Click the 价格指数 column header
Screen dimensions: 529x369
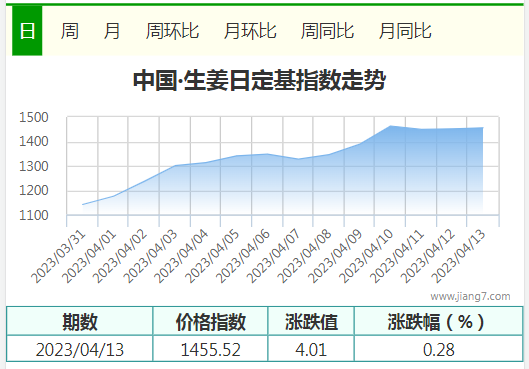point(211,321)
